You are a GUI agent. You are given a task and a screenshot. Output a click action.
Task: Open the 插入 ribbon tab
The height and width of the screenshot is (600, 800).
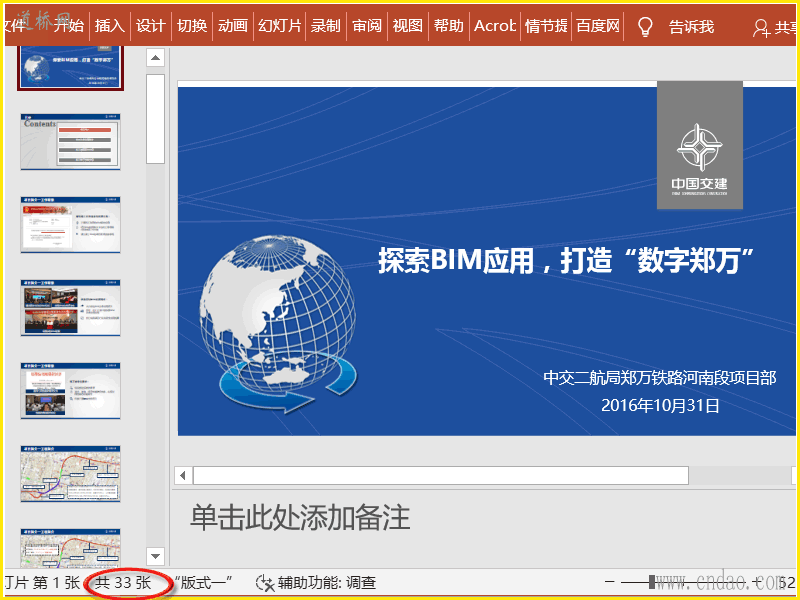coord(110,26)
